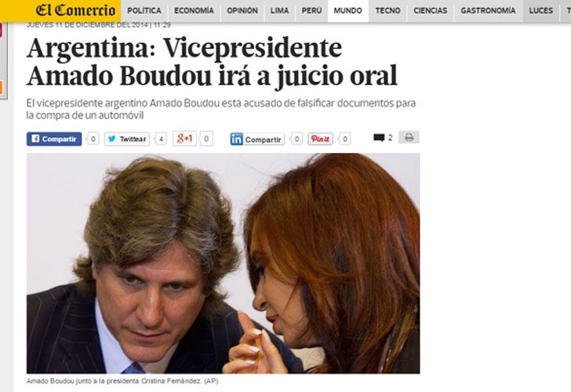This screenshot has height=392, width=571.
Task: Open the Gastronomía section
Action: pyautogui.click(x=488, y=10)
